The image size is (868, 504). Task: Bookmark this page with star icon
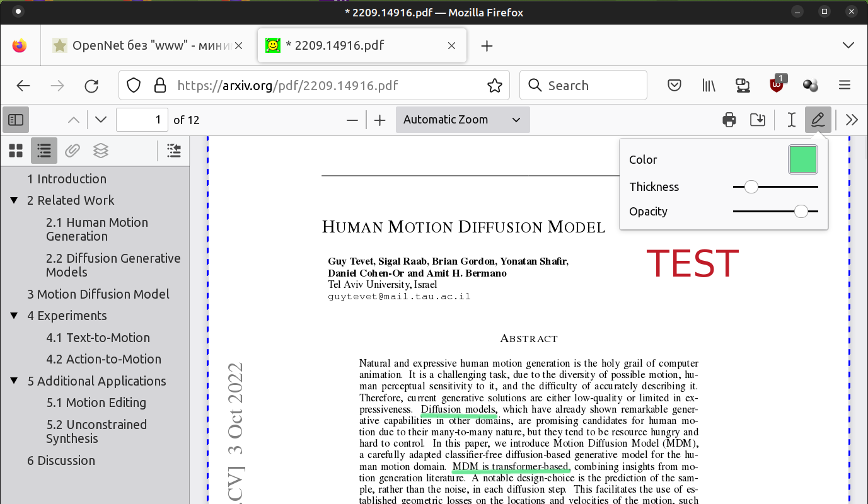click(x=495, y=86)
